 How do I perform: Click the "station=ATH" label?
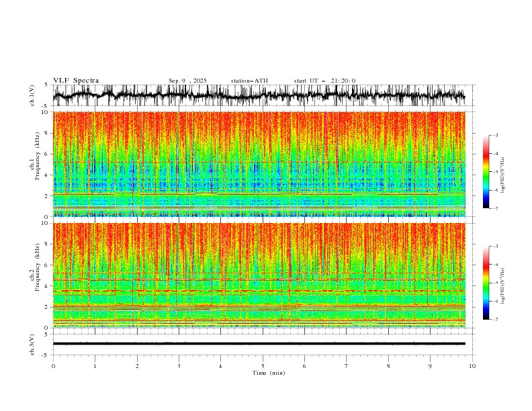pyautogui.click(x=249, y=81)
